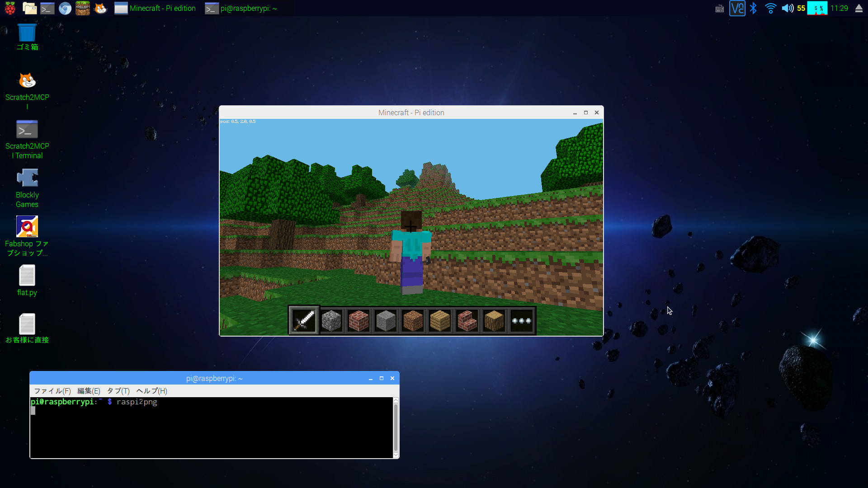
Task: Select the flat.py file icon
Action: pos(27,280)
